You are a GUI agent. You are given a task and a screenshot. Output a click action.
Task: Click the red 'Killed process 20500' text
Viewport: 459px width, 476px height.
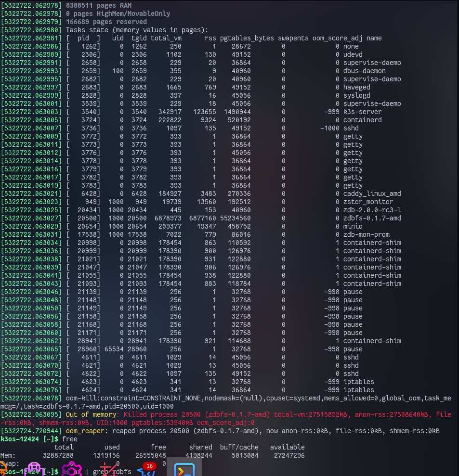coord(162,415)
